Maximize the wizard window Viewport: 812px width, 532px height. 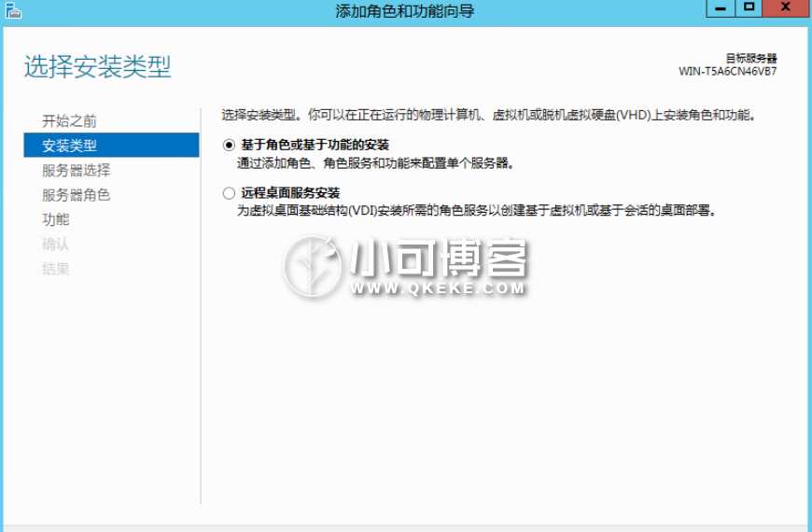[x=749, y=8]
